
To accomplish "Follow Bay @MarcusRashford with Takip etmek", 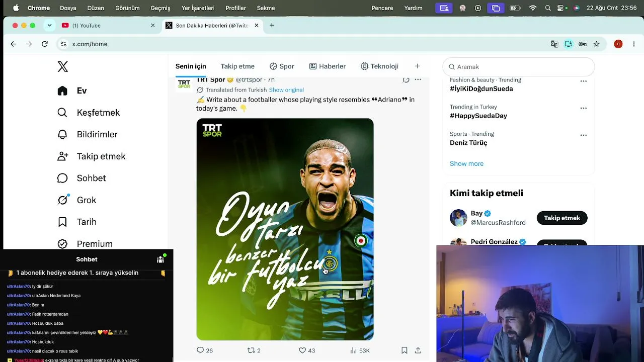I will [562, 218].
